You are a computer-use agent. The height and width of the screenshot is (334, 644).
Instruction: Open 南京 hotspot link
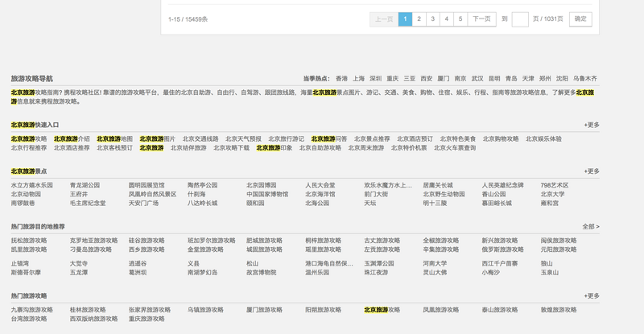[460, 78]
